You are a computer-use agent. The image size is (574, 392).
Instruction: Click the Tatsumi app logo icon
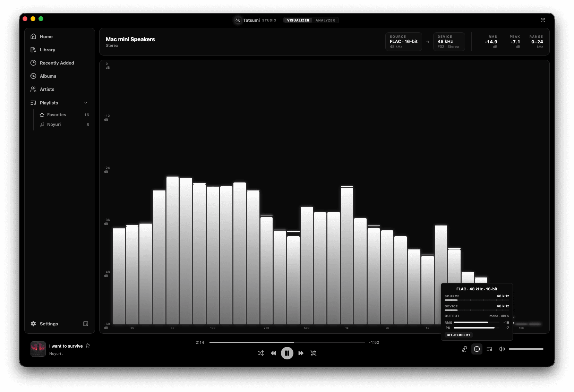coord(238,20)
